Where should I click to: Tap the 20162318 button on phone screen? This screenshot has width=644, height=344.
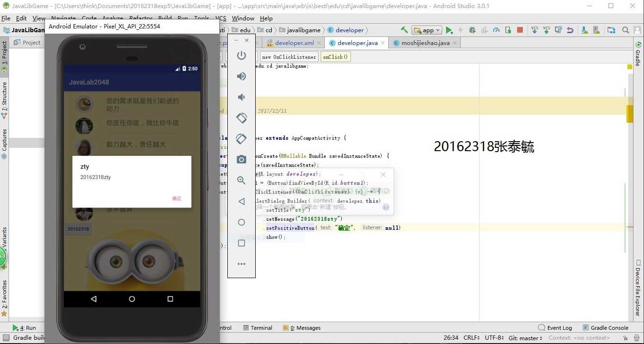tap(78, 229)
